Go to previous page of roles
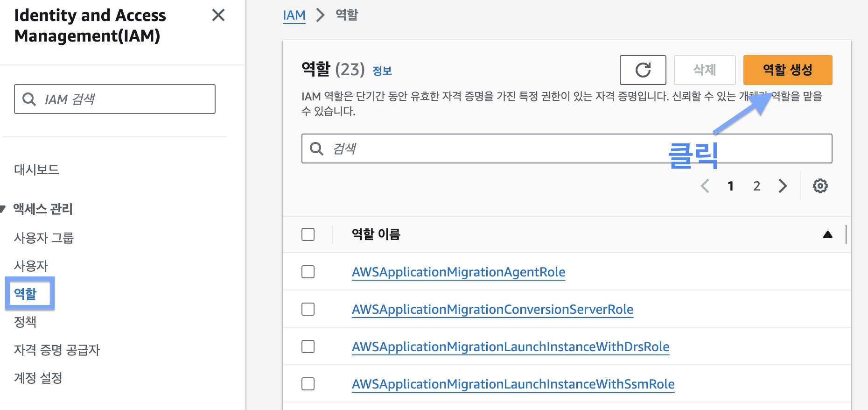This screenshot has width=868, height=410. pos(705,186)
